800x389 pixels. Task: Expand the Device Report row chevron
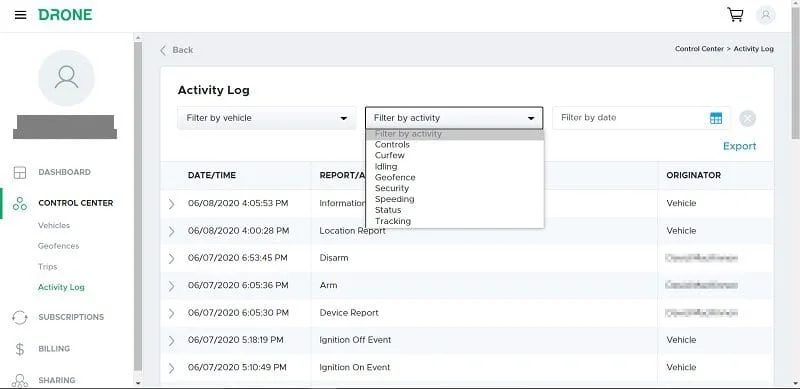pos(171,313)
